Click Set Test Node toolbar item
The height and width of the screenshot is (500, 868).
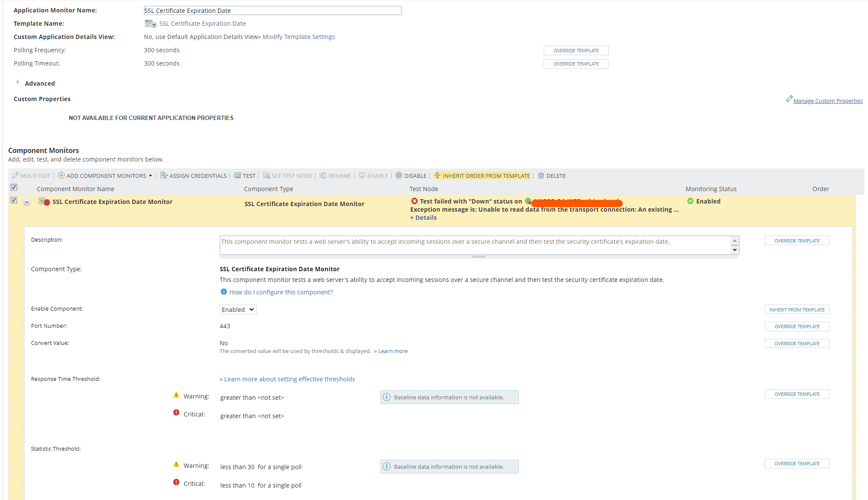(x=287, y=176)
